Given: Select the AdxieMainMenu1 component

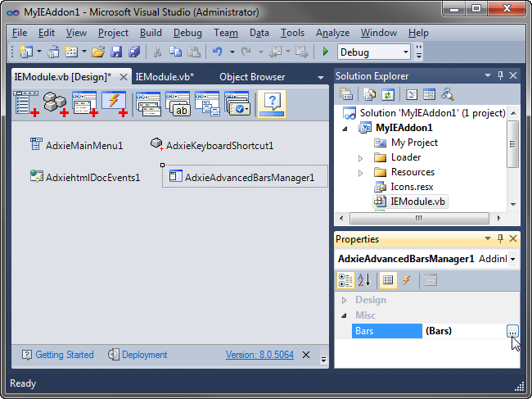Looking at the screenshot, I should coord(76,145).
